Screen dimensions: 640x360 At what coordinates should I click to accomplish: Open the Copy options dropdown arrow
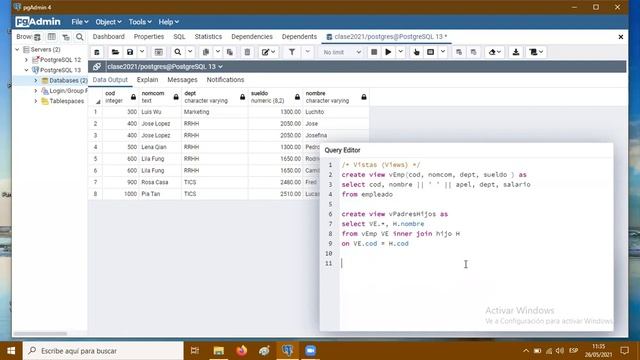coord(218,52)
